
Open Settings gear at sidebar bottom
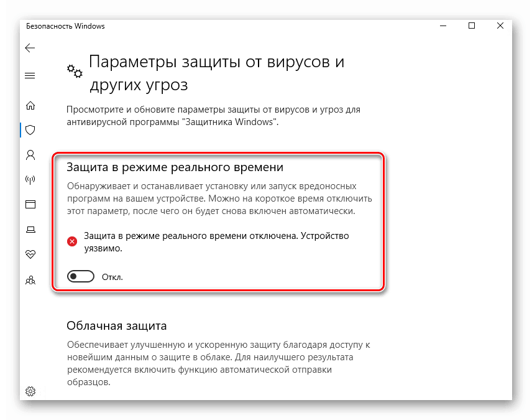coord(30,391)
